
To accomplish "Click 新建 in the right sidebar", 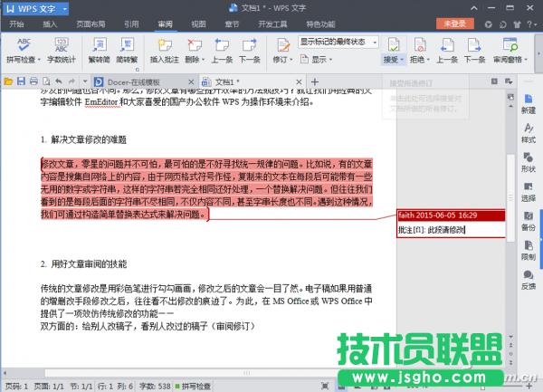I will coord(528,100).
